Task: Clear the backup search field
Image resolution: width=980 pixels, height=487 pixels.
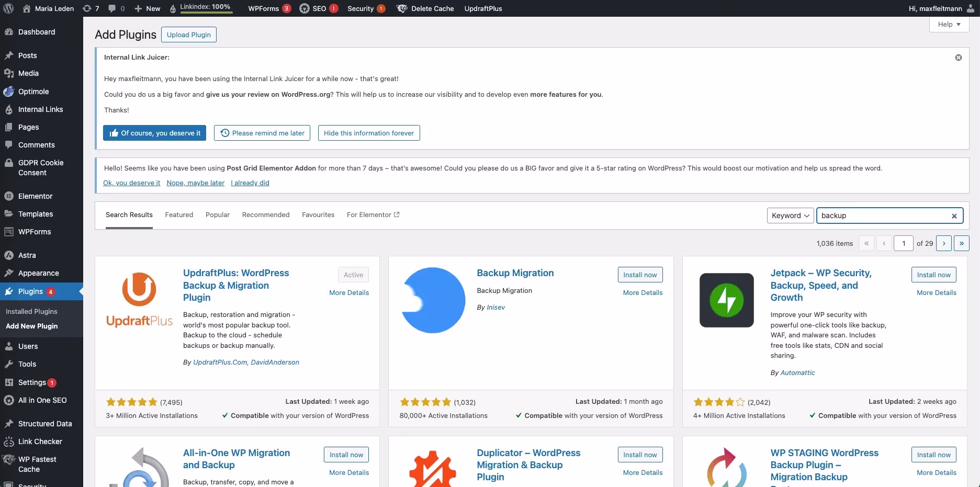Action: 954,216
